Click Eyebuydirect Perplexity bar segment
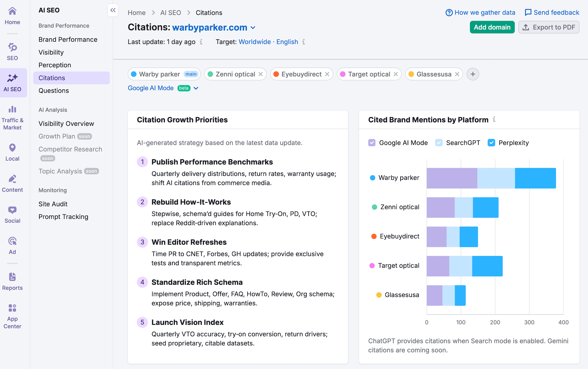Viewport: 588px width, 369px height. (x=469, y=237)
